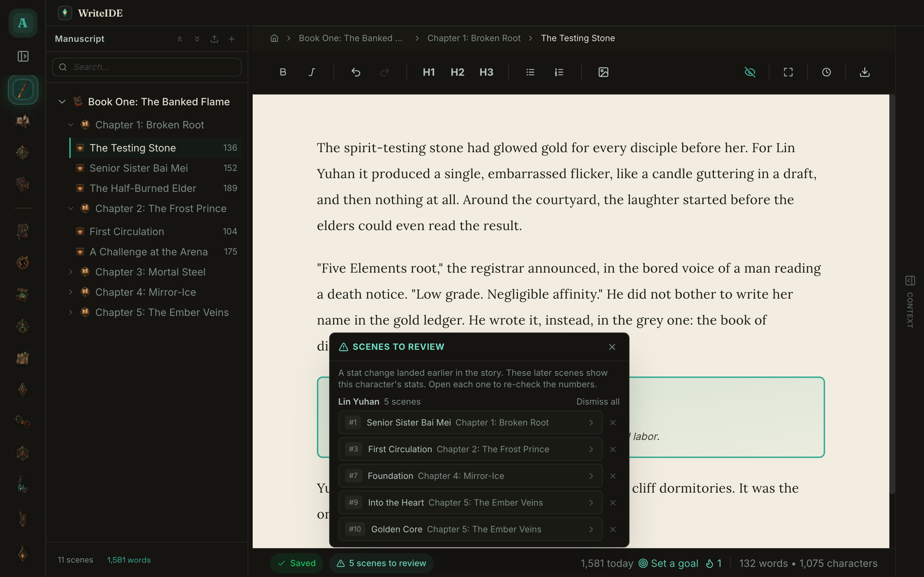Image resolution: width=924 pixels, height=577 pixels.
Task: Focus the manuscript search field
Action: click(x=147, y=67)
